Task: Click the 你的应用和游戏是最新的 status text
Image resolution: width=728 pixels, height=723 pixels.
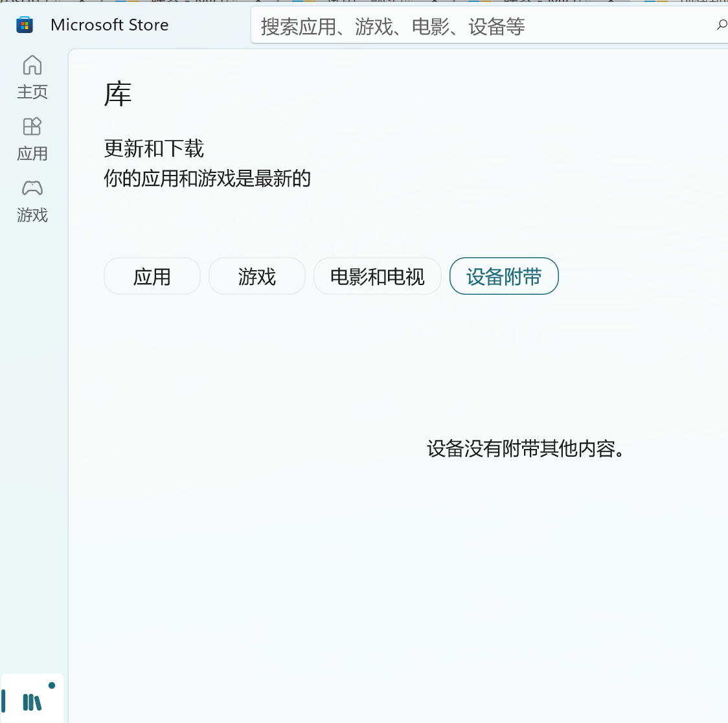Action: [207, 179]
